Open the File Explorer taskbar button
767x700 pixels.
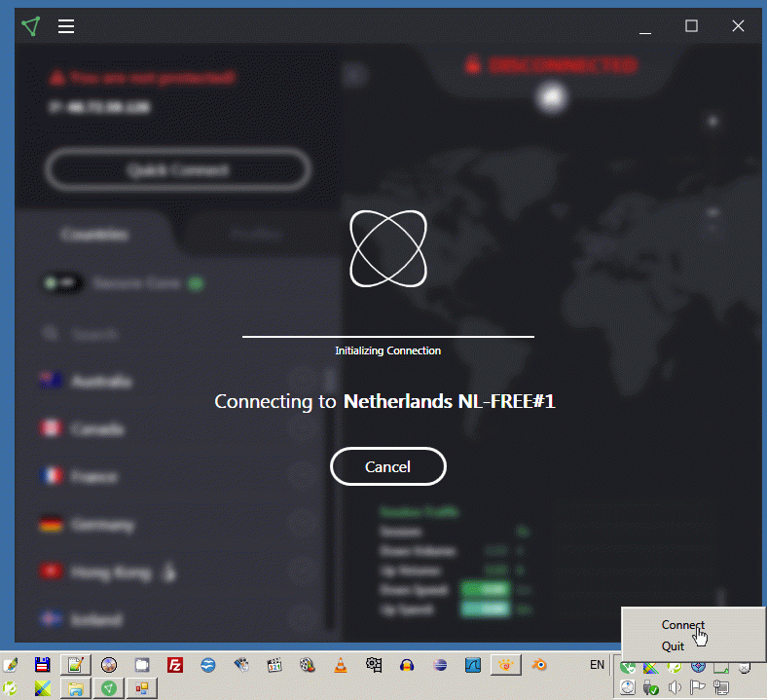[76, 688]
